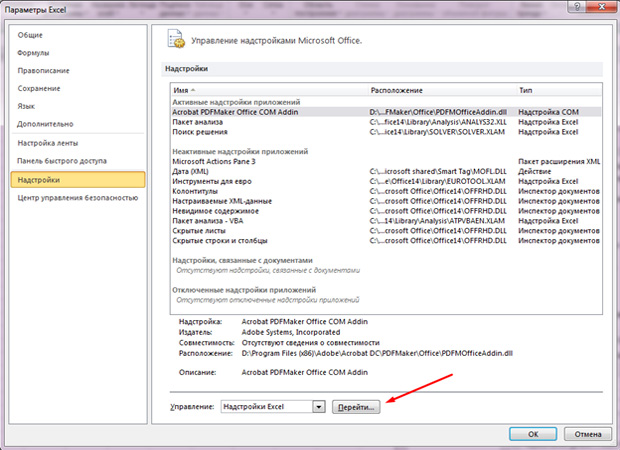Select the Сохранение category
The width and height of the screenshot is (620, 450).
pos(39,89)
